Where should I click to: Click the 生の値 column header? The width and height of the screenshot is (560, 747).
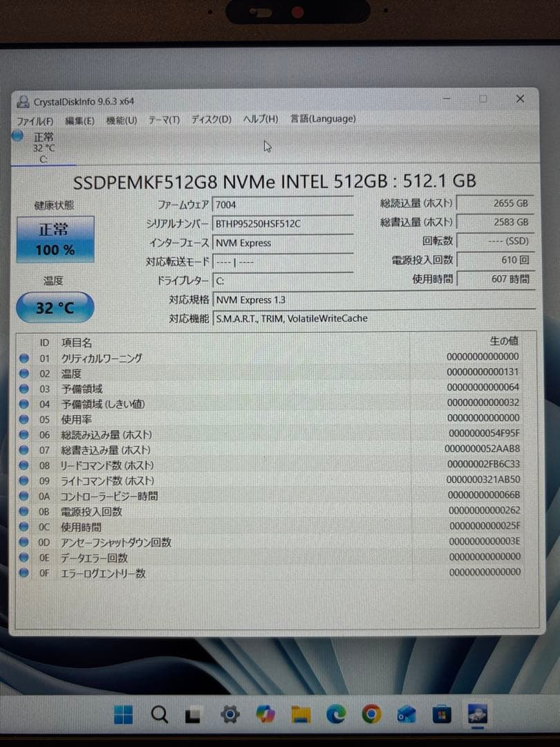[504, 340]
